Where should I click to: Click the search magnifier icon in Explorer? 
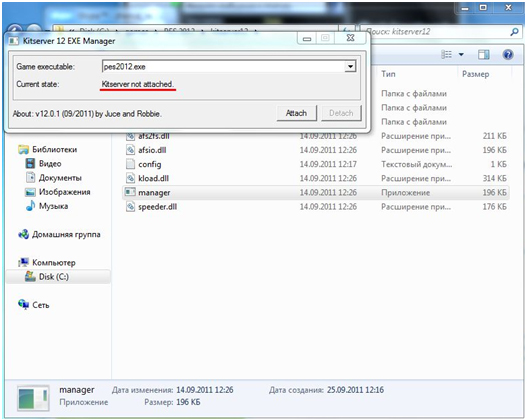[514, 32]
